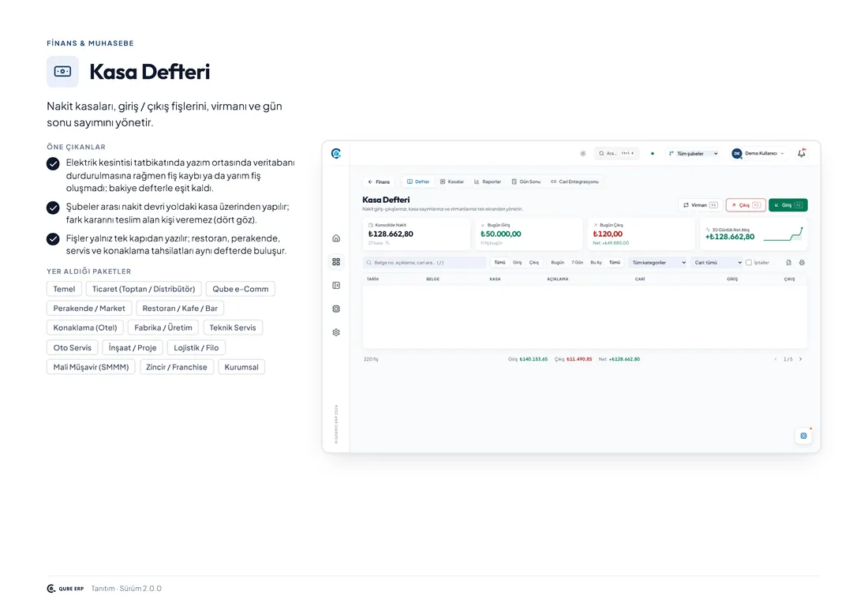This screenshot has height=614, width=868.
Task: Open the floating assistant icon at the bottom
Action: tap(804, 436)
